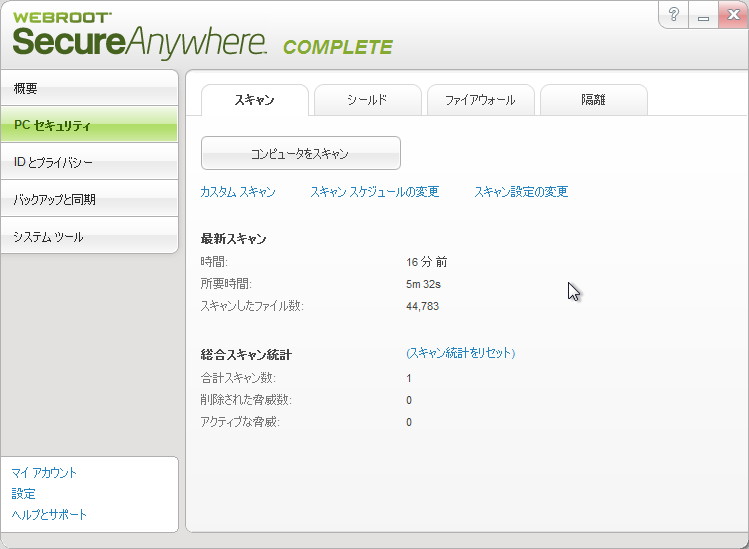Screen dimensions: 749x549
Task: Open ID とプライバシー section
Action: coord(89,162)
